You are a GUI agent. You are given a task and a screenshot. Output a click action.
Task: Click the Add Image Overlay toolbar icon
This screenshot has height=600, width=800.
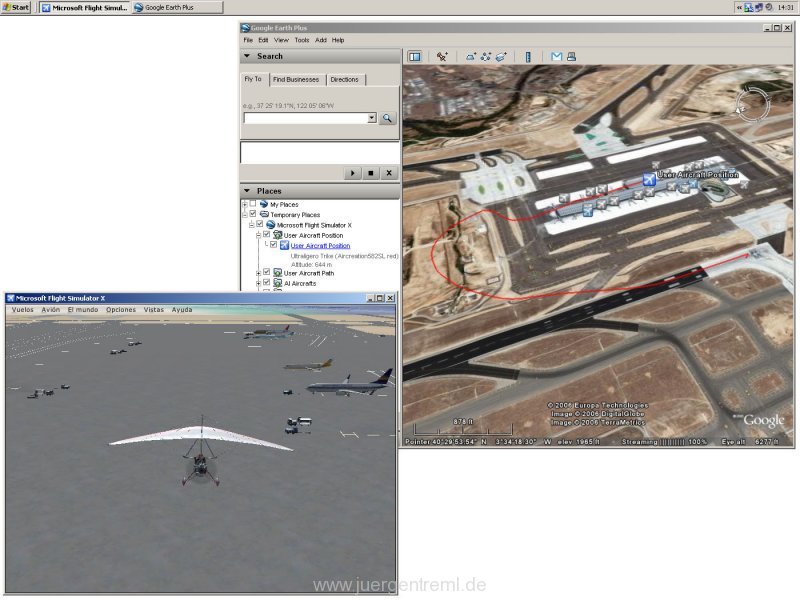click(x=501, y=57)
